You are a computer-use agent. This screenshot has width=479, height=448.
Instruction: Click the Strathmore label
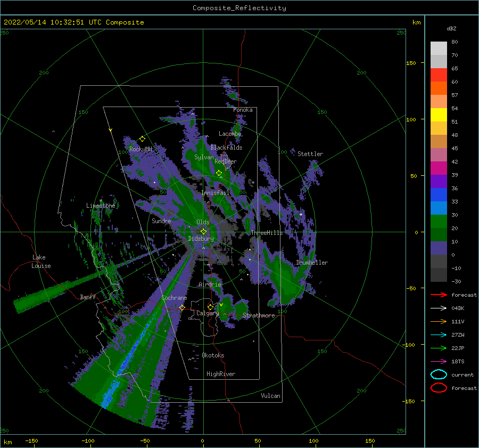pyautogui.click(x=259, y=315)
